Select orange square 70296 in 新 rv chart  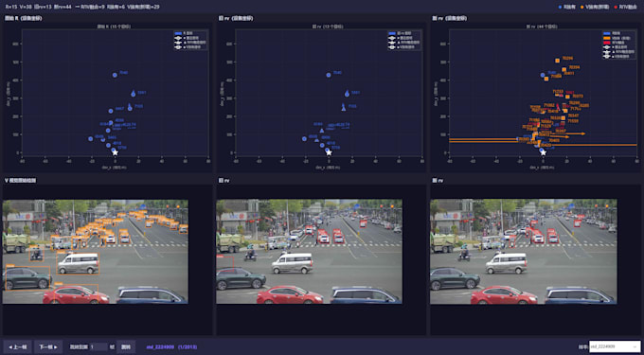point(557,61)
